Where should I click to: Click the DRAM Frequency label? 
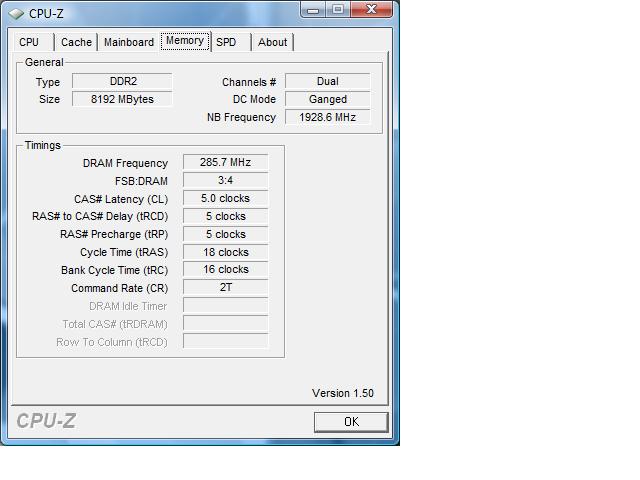pyautogui.click(x=125, y=163)
